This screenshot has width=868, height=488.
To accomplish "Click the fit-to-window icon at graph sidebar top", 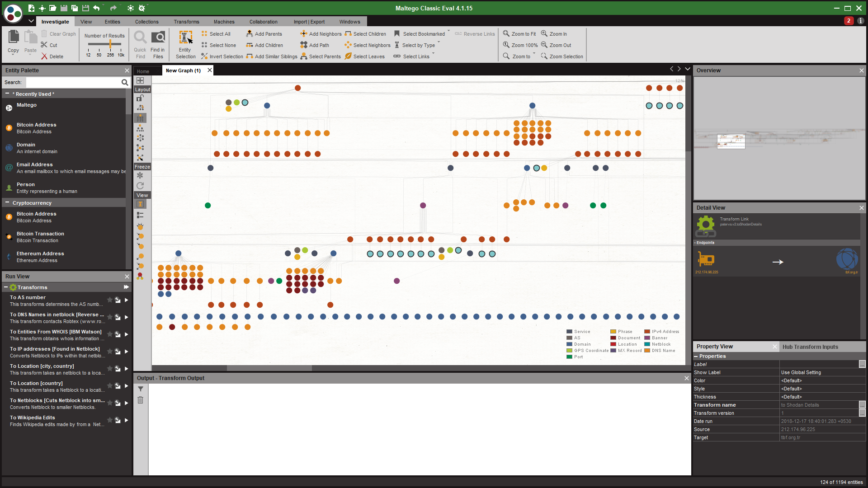I will (140, 80).
